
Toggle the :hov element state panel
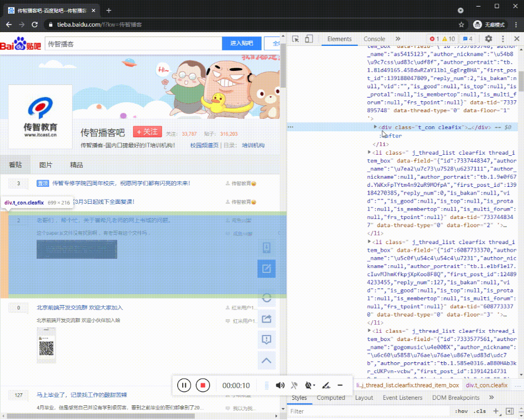click(461, 411)
